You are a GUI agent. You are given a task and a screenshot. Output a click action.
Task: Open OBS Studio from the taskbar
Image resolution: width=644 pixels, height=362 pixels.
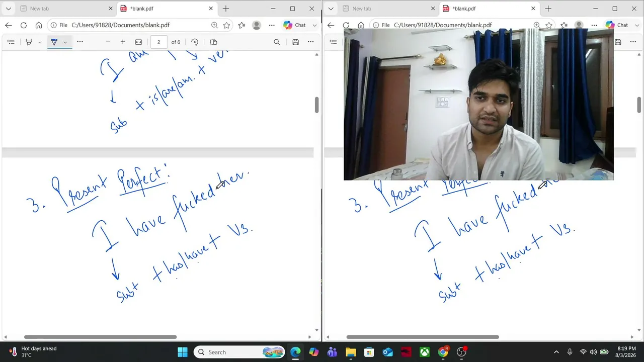click(461, 352)
